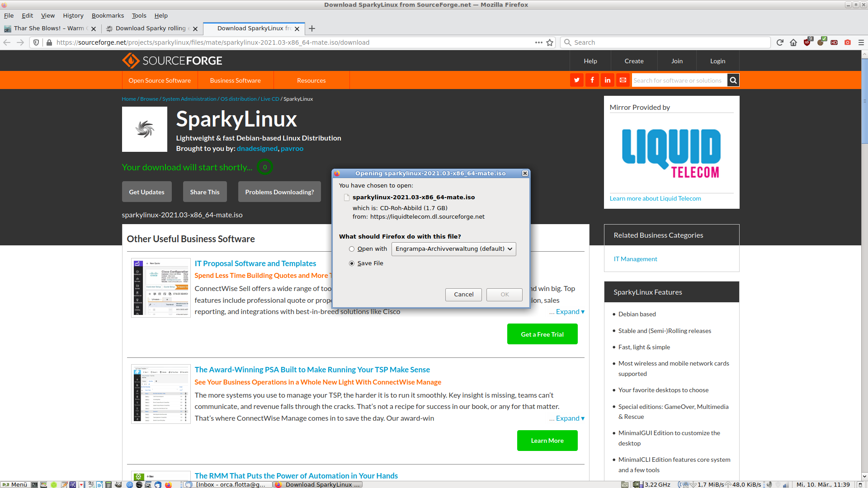Share on Twitter via the orange bar icon
Image resolution: width=868 pixels, height=488 pixels.
pyautogui.click(x=577, y=80)
